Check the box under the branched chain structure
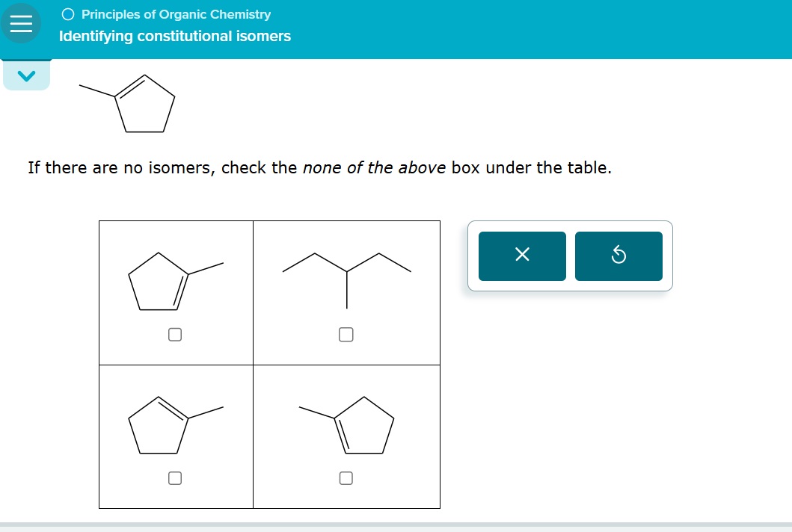 pyautogui.click(x=346, y=334)
